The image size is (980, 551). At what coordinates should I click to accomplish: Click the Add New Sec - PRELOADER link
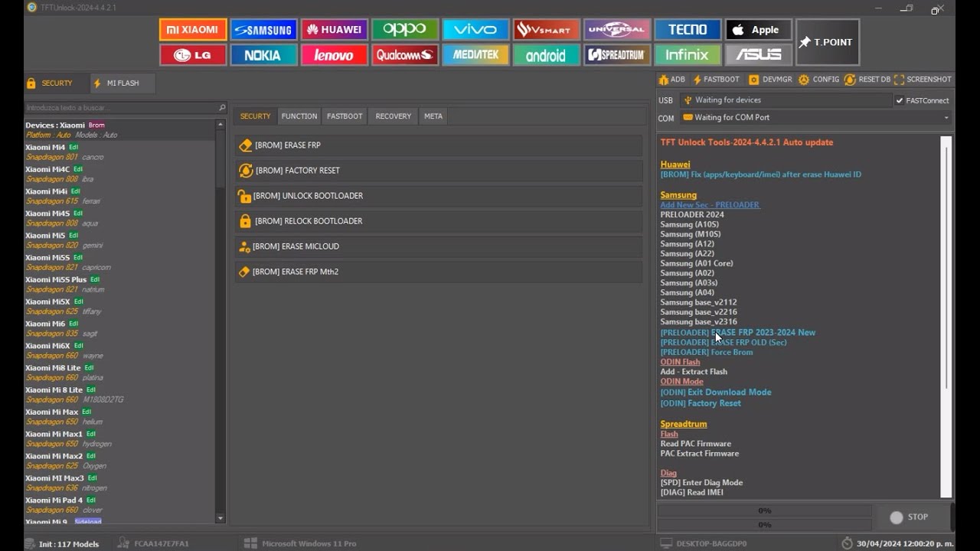(710, 205)
